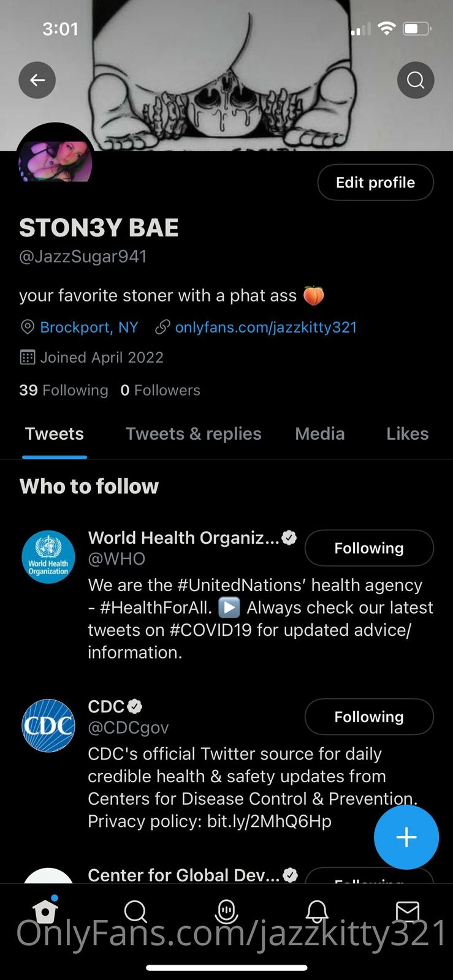Image resolution: width=453 pixels, height=980 pixels.
Task: Open the Messages envelope icon
Action: click(x=407, y=911)
